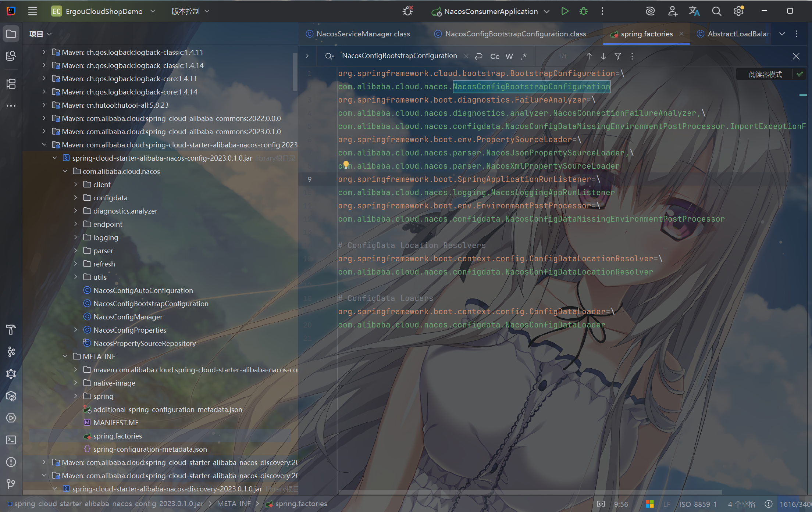Open the main hamburger menu
812x512 pixels.
tap(32, 11)
